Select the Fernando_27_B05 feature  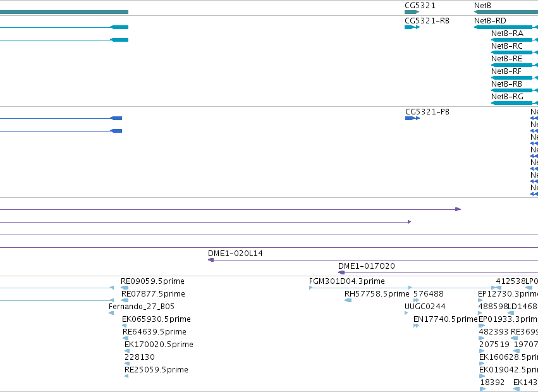tap(142, 307)
